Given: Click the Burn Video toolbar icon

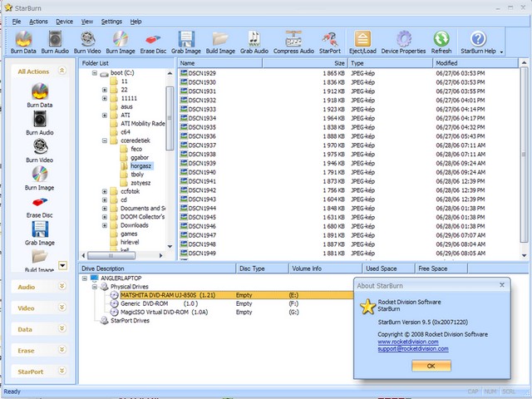Looking at the screenshot, I should pos(87,42).
